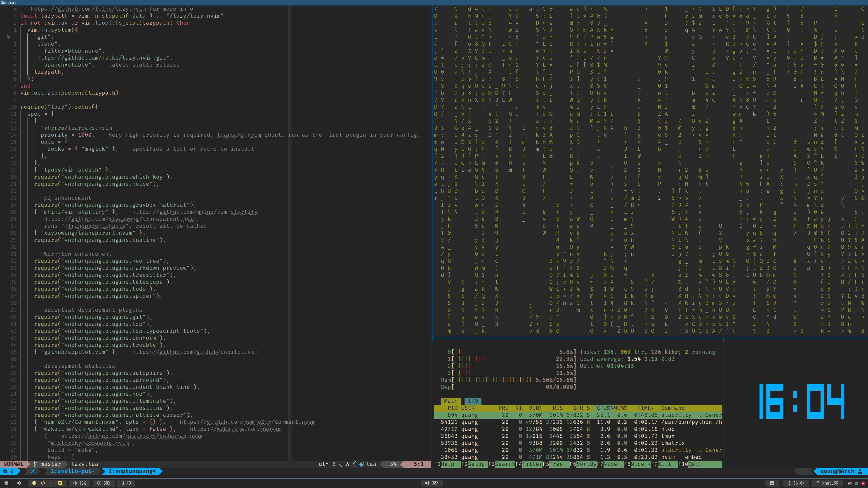Image resolution: width=868 pixels, height=488 pixels.
Task: Open the volume 30% indicator
Action: coord(432,483)
